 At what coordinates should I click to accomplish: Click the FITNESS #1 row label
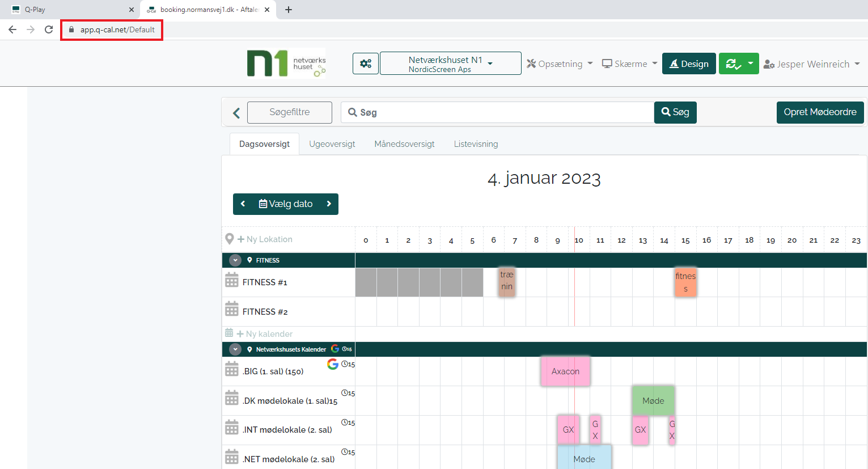click(x=265, y=282)
